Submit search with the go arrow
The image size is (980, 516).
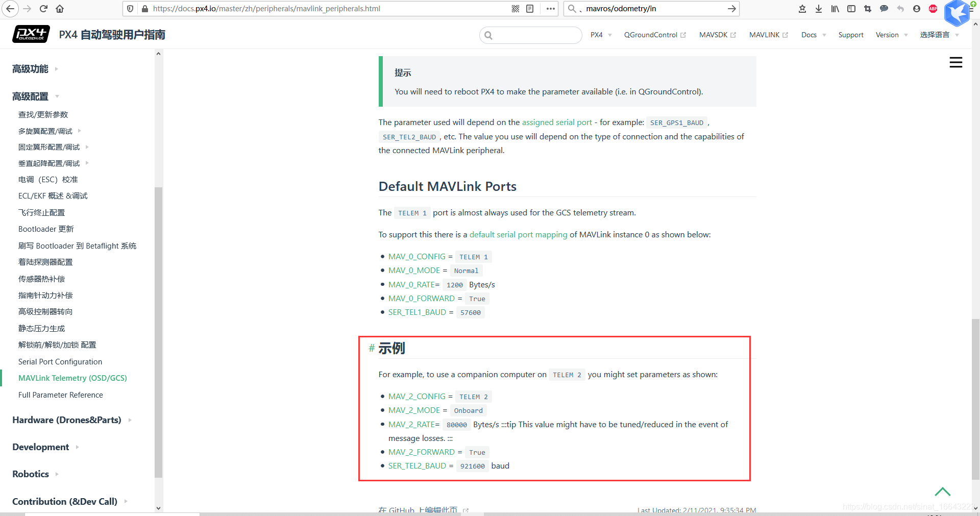[x=731, y=9]
